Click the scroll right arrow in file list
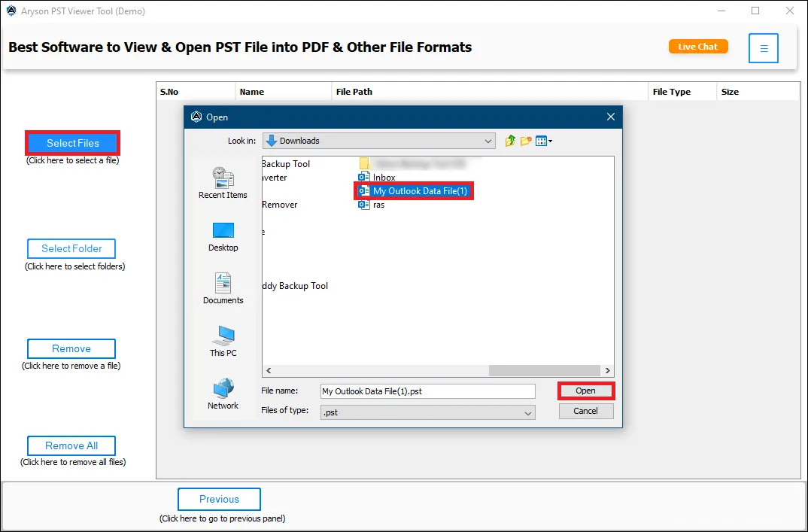 608,371
